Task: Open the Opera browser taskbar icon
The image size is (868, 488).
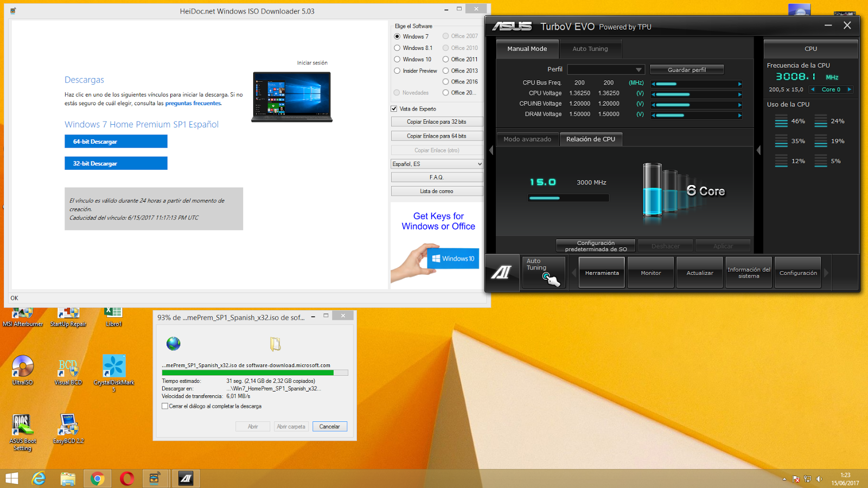Action: pos(127,478)
